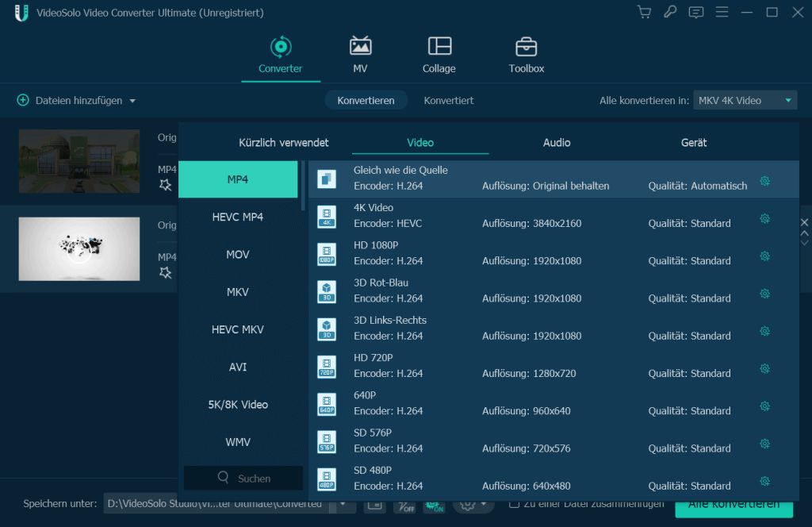812x527 pixels.
Task: Remove second video with X icon
Action: [804, 222]
